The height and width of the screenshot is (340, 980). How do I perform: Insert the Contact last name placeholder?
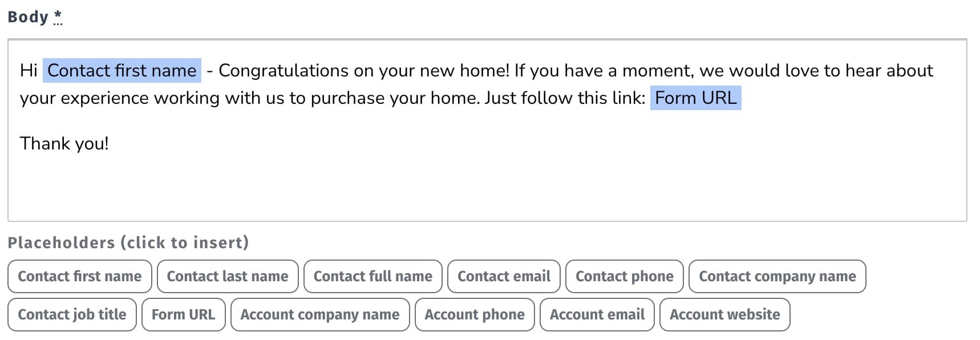[x=227, y=277]
